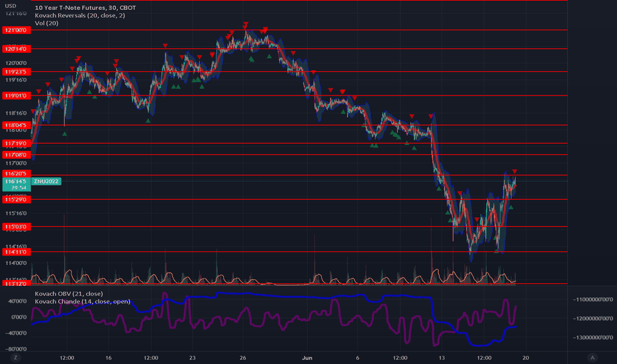
Task: Select the Kovach Reversals (20, close, 2) legend
Action: pyautogui.click(x=80, y=15)
